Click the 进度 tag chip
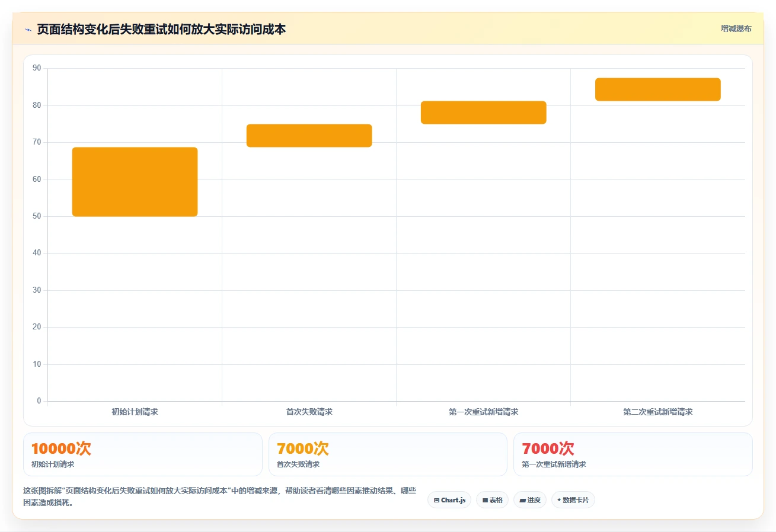Screen dimensions: 776x532 pos(530,500)
